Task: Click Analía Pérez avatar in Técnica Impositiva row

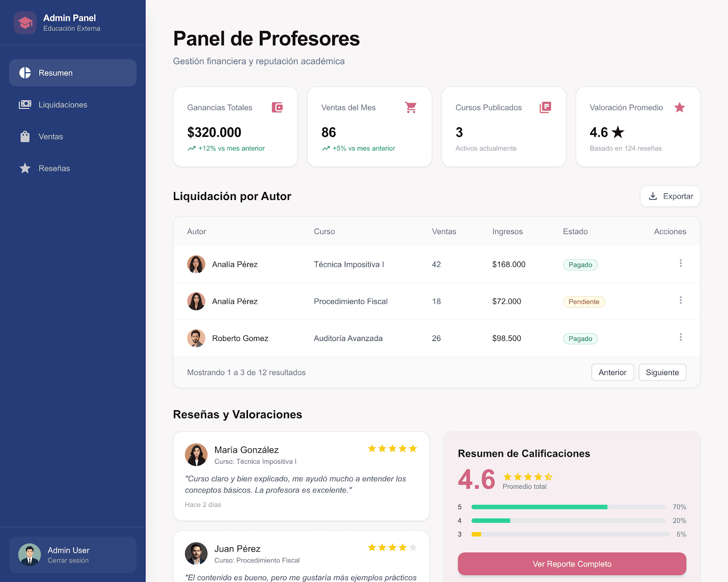Action: click(196, 264)
